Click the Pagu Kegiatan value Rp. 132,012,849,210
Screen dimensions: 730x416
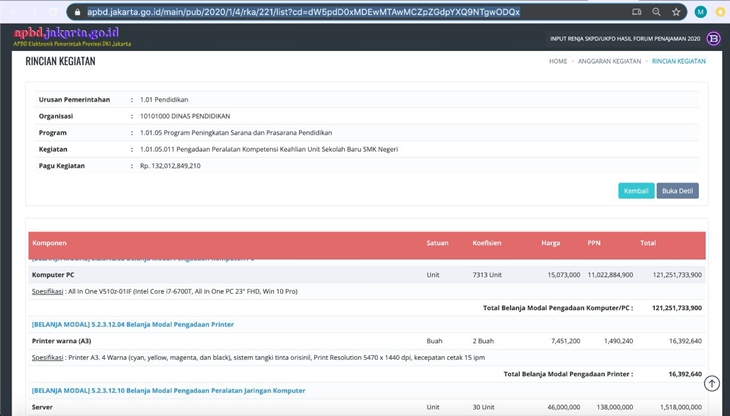coord(170,166)
